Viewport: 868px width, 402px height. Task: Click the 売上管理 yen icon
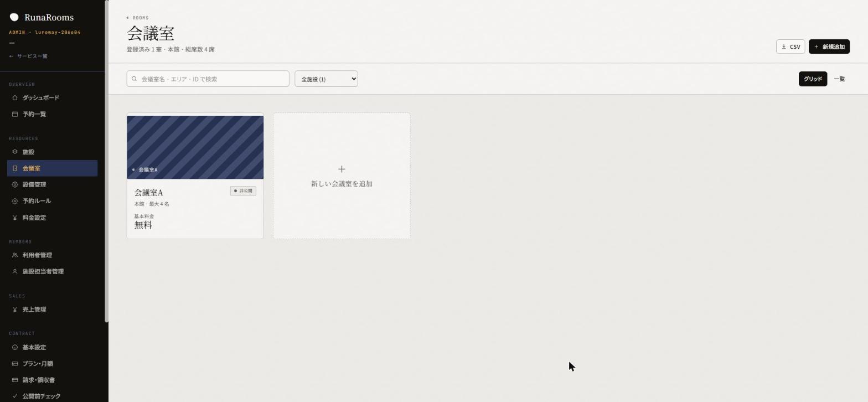[15, 310]
